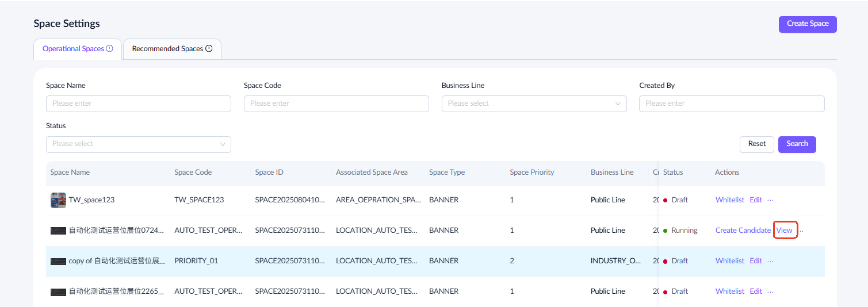Expand the Business Line dropdown
This screenshot has width=868, height=307.
(534, 103)
